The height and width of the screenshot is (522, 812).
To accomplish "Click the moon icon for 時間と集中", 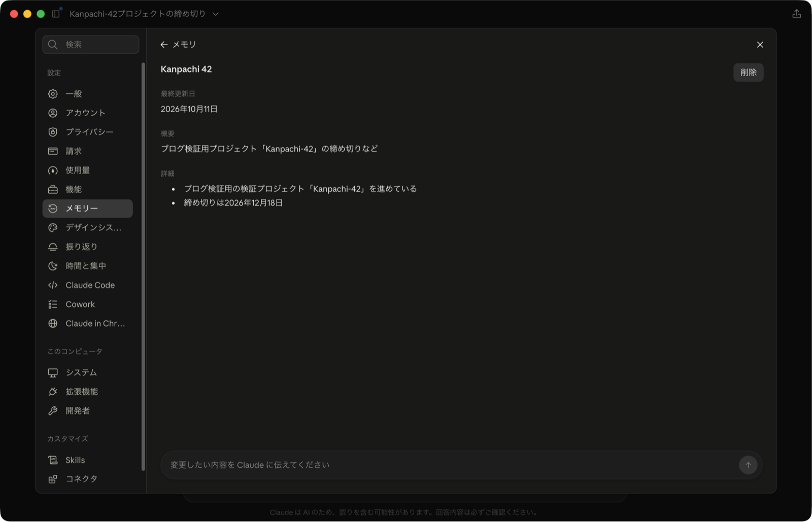I will pos(53,266).
